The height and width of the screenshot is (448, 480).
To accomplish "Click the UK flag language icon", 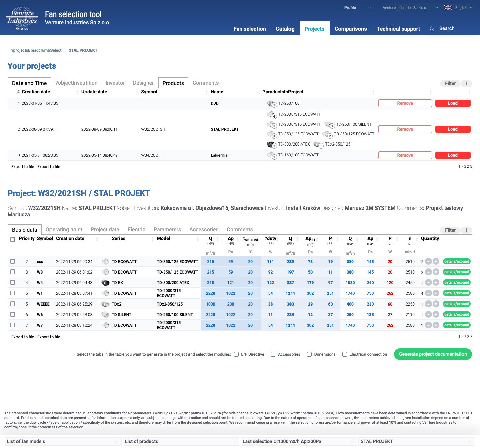I will [448, 8].
